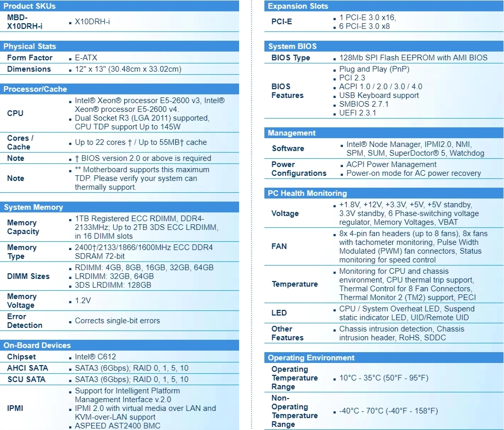504x430 pixels.
Task: Click the 'System BIOS' section header
Action: (384, 46)
